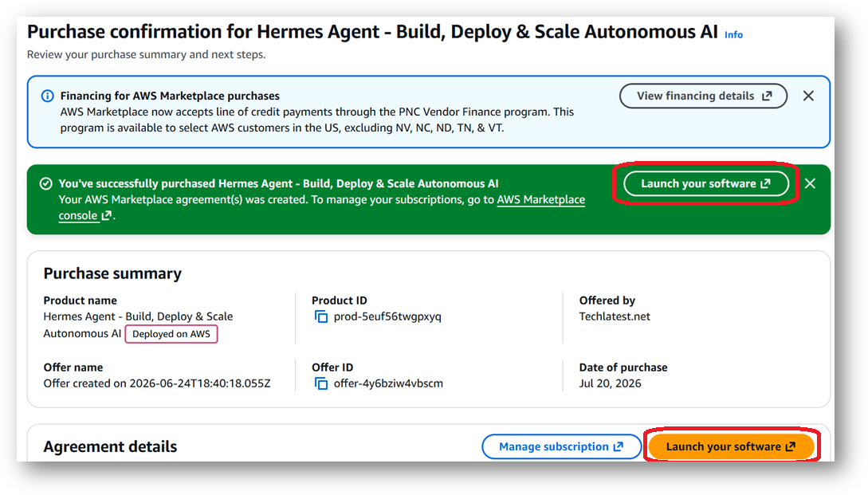Click orange Launch your software button
Screen dimensions: 868x495
(731, 447)
